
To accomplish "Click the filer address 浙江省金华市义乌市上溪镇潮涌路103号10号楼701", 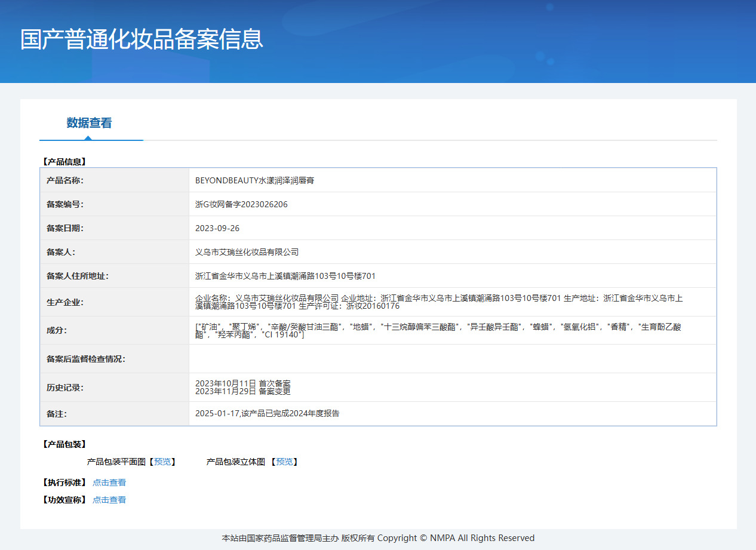I will pos(285,276).
